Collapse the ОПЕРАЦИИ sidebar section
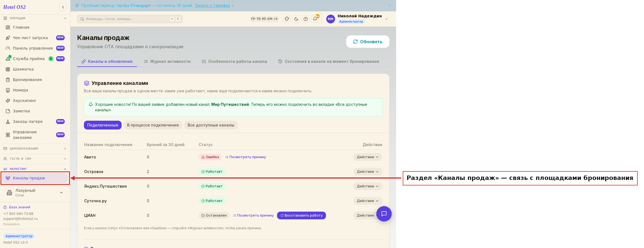The height and width of the screenshot is (248, 644). [x=35, y=18]
